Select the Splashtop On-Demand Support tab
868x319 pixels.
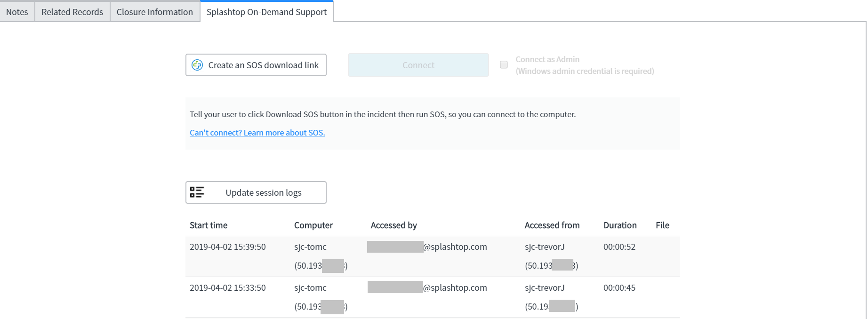click(267, 12)
